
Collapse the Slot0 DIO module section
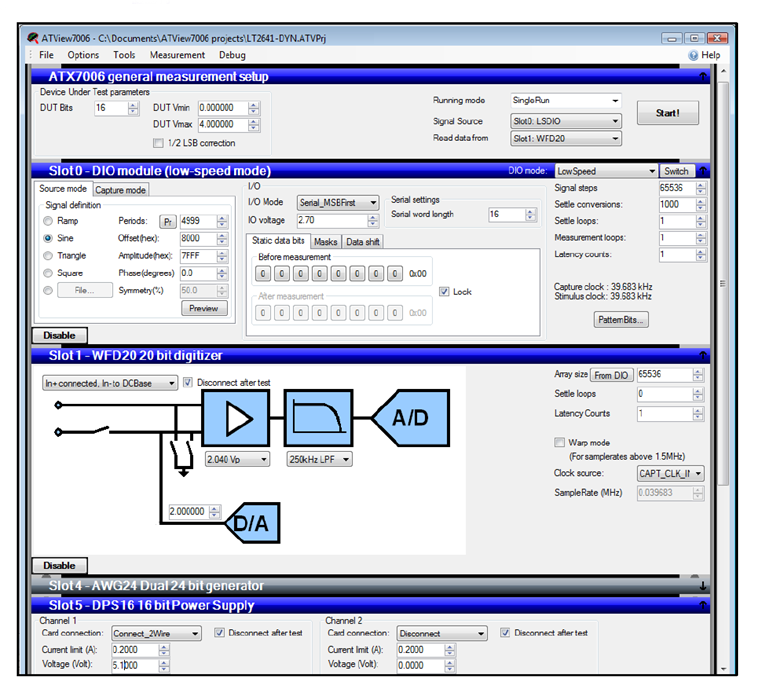click(x=703, y=171)
